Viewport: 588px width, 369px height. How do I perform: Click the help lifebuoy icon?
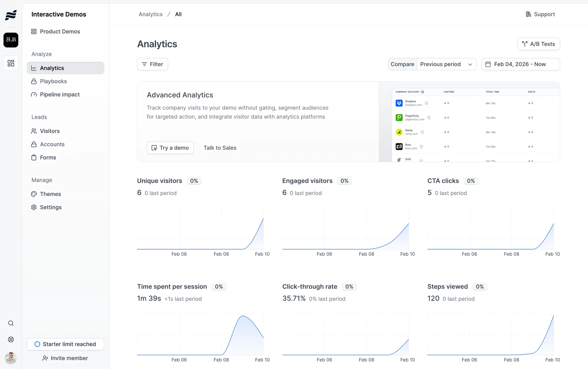tap(11, 339)
